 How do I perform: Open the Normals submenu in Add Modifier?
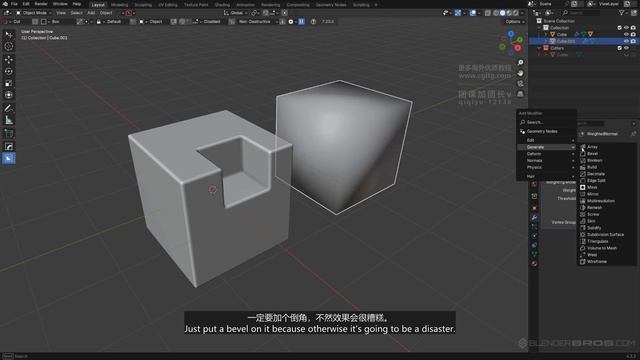coord(547,160)
